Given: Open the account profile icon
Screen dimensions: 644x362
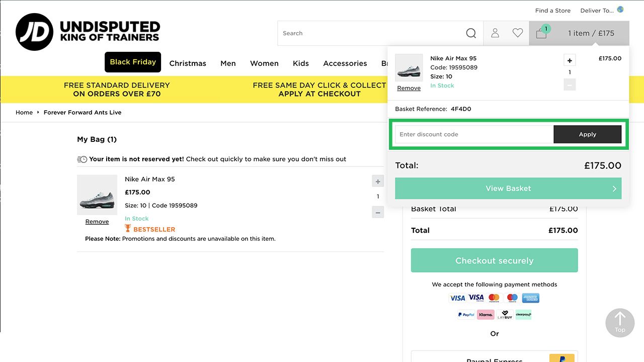Looking at the screenshot, I should point(495,33).
